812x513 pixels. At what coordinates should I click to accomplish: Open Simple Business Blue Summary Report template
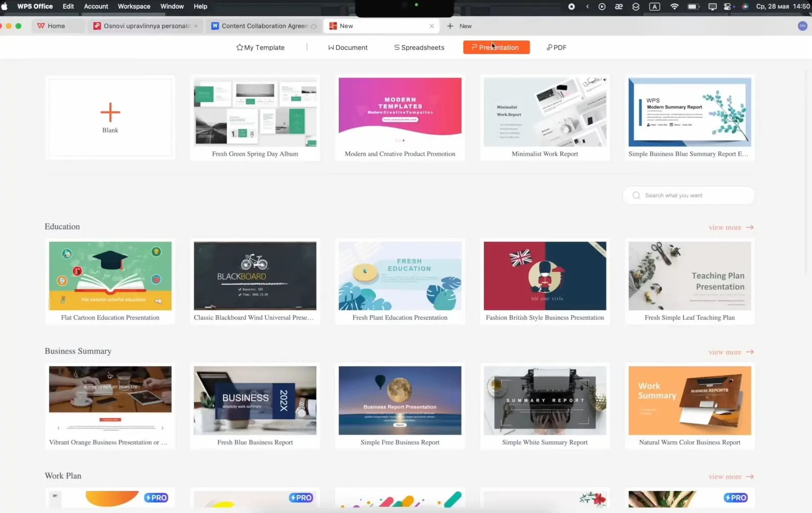click(x=689, y=118)
